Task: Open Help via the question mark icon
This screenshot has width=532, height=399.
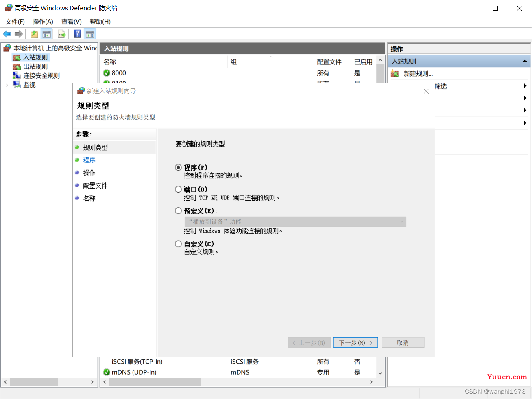Action: [77, 34]
